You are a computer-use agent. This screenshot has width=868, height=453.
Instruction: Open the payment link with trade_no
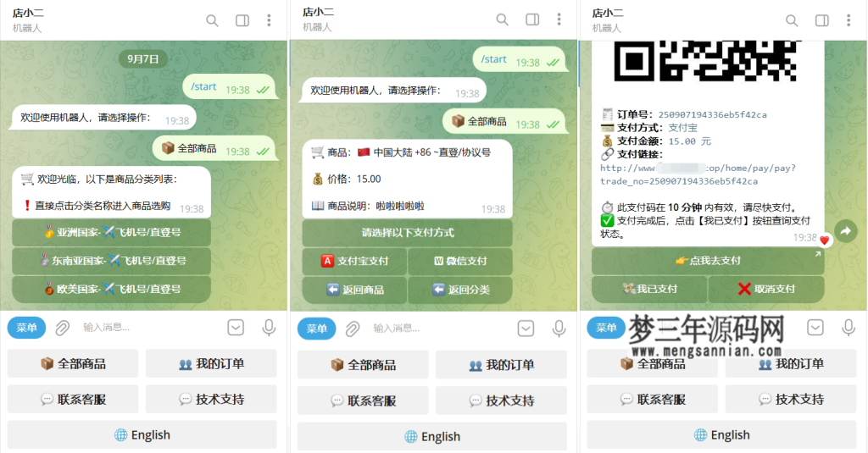coord(698,174)
